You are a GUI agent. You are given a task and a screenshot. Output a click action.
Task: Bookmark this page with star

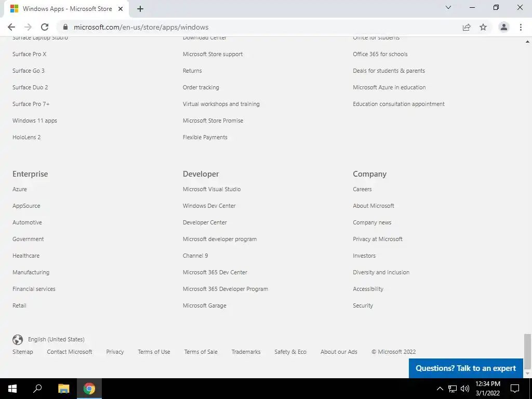tap(483, 27)
